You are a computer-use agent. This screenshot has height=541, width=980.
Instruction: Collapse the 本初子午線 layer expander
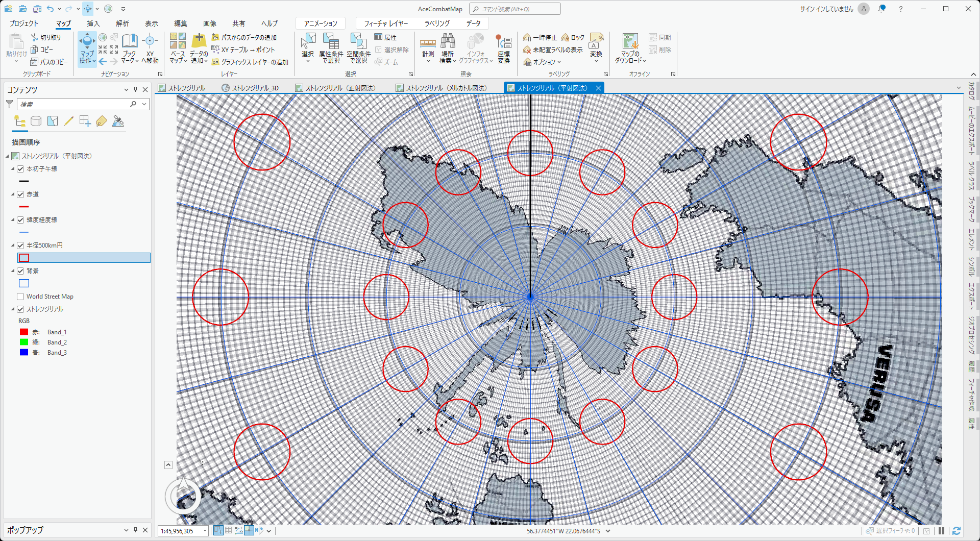(13, 169)
